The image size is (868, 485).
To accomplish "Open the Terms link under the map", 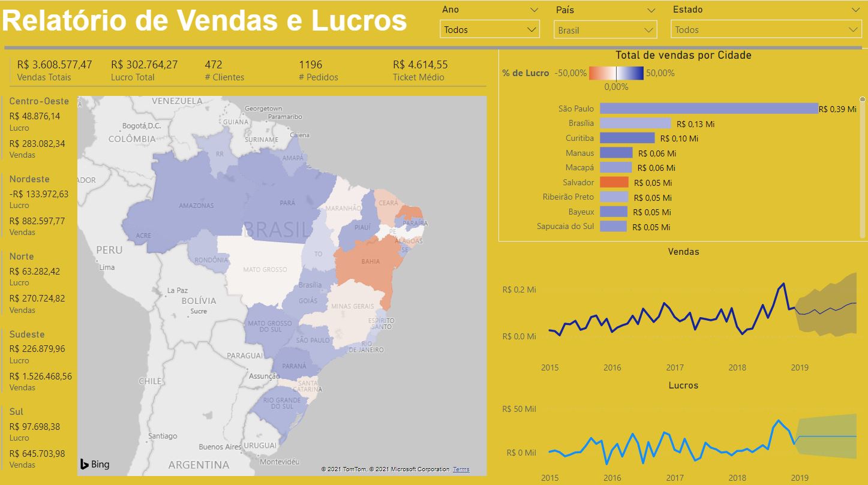I will [x=461, y=469].
